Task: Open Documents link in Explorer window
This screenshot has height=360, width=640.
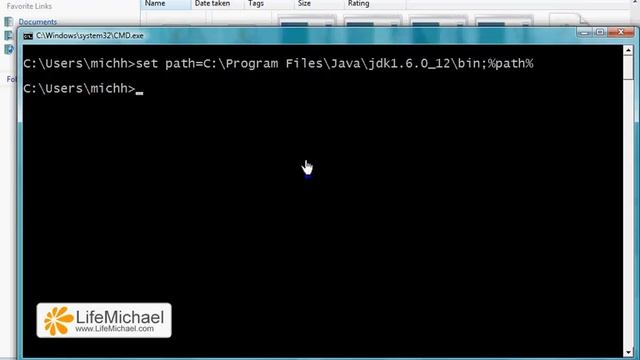Action: click(38, 22)
